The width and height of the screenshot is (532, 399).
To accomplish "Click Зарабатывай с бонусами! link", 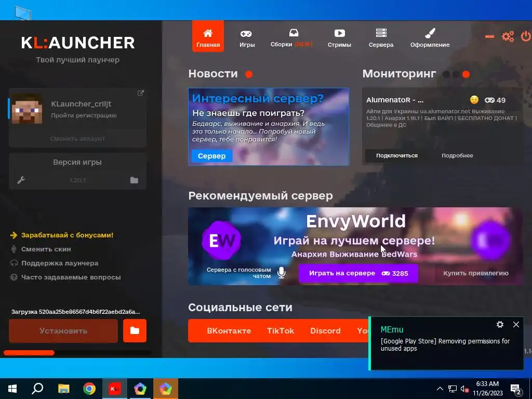I will pyautogui.click(x=67, y=235).
